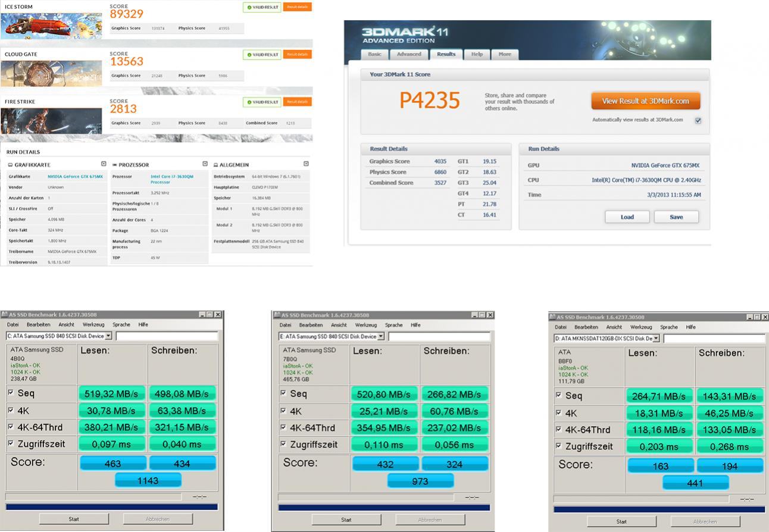Toggle Automatically view results at 3DMark.com
769x532 pixels.
click(x=698, y=120)
